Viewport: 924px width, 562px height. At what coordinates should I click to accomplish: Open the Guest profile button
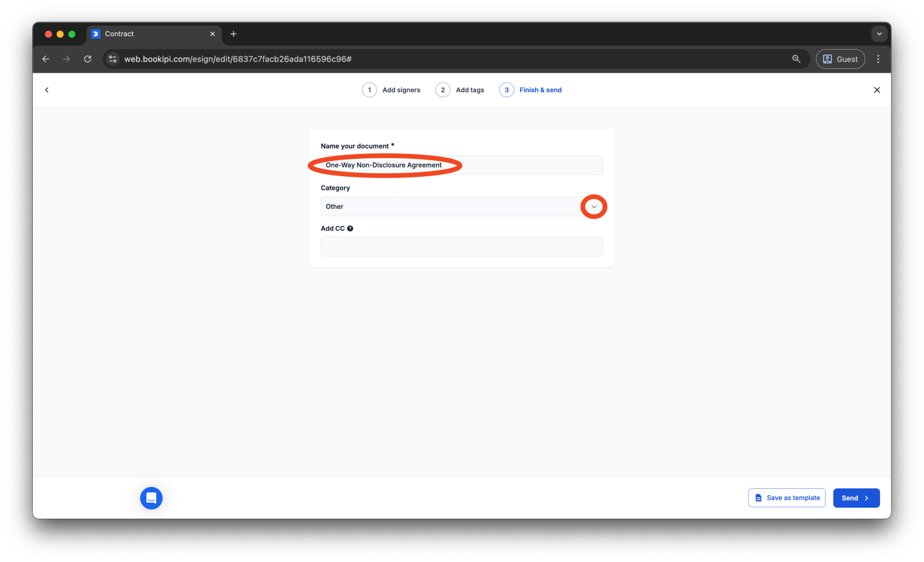pyautogui.click(x=840, y=59)
